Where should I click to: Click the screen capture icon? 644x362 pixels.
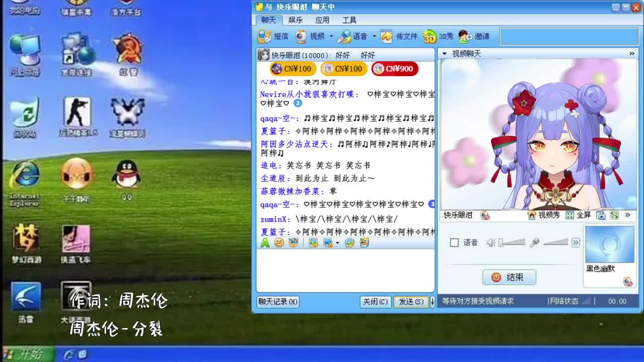pos(328,243)
